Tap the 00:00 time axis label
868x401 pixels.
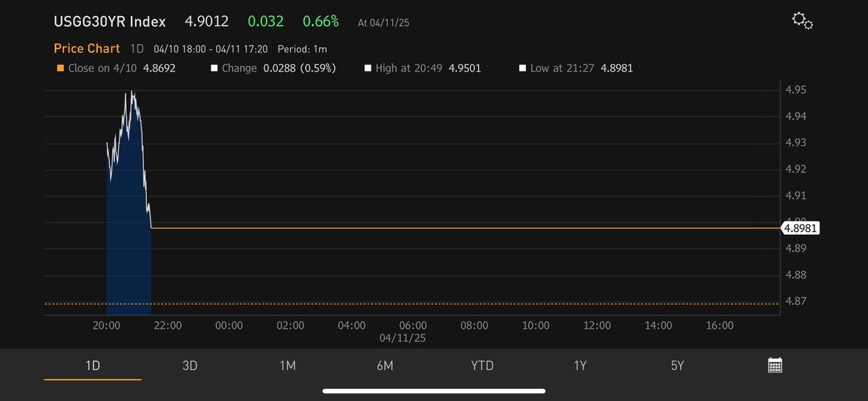(x=229, y=326)
